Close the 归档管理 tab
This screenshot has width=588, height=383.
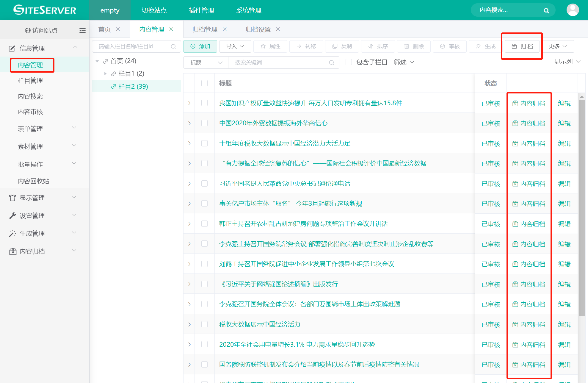pyautogui.click(x=225, y=29)
